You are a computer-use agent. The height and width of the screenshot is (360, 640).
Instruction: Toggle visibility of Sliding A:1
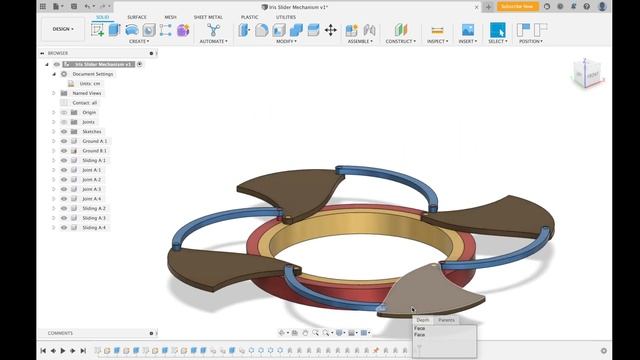click(x=64, y=160)
